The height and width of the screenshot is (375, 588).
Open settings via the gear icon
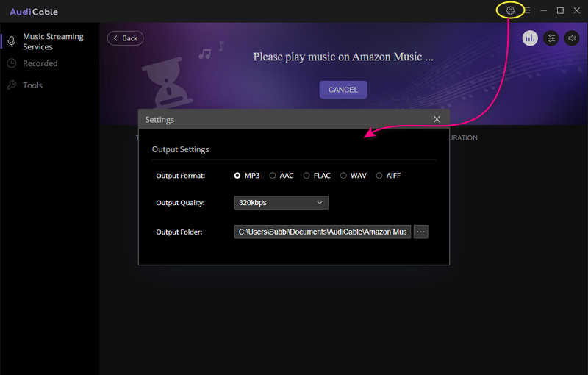click(x=510, y=10)
